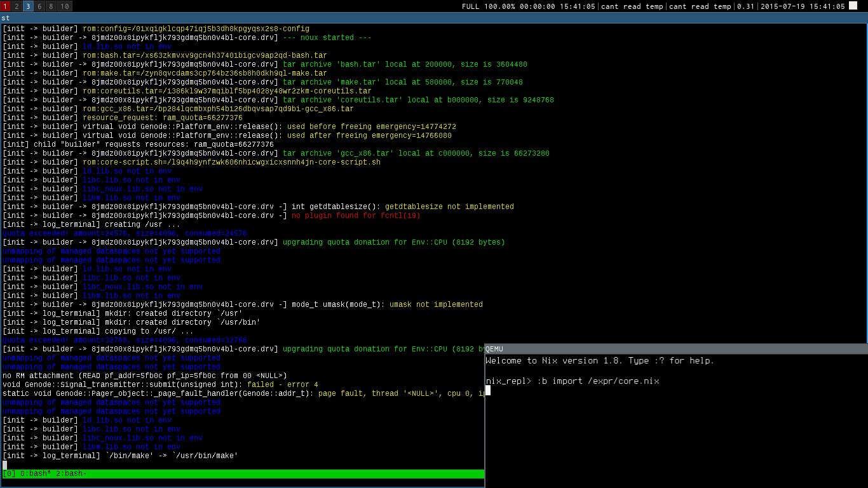Click the rom:config= line in st terminal
The height and width of the screenshot is (488, 868).
click(x=156, y=29)
